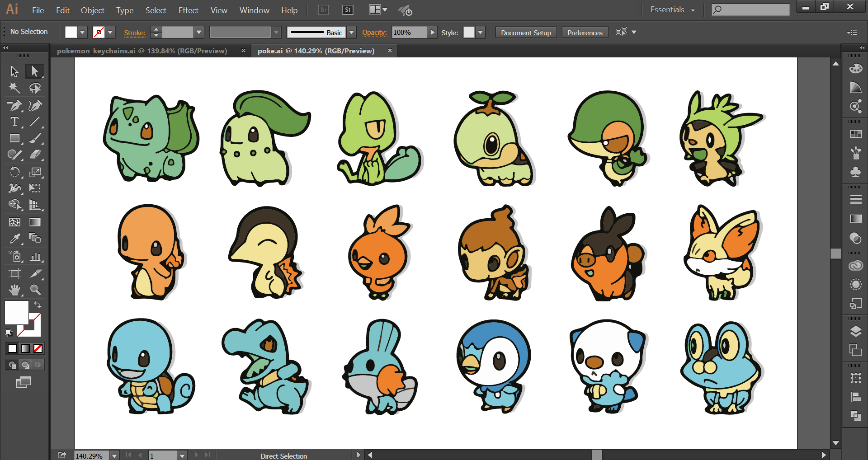Click Preferences button

(585, 33)
